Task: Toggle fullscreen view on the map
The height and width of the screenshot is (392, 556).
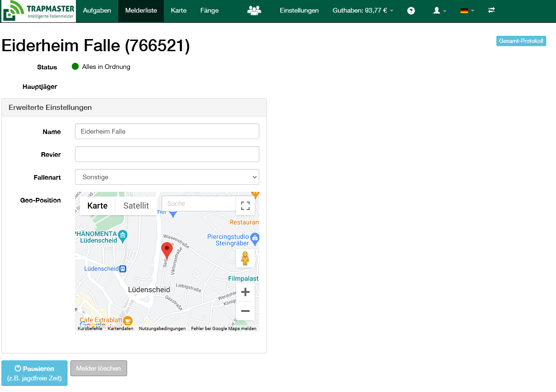Action: (x=245, y=206)
